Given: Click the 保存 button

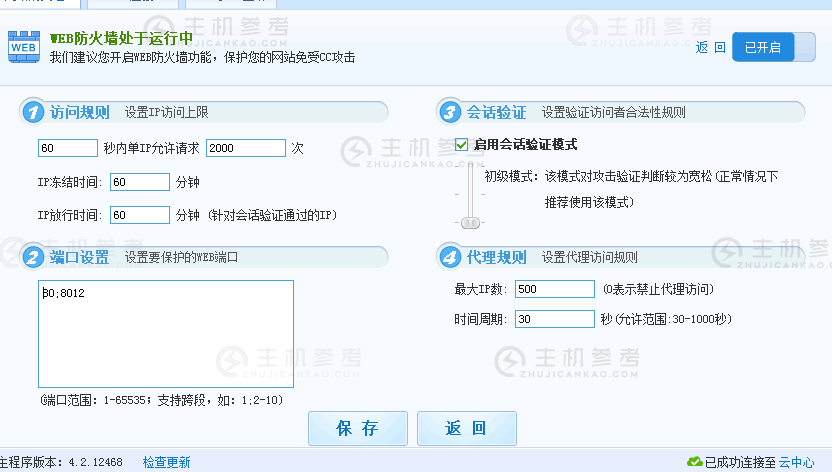Looking at the screenshot, I should click(358, 428).
